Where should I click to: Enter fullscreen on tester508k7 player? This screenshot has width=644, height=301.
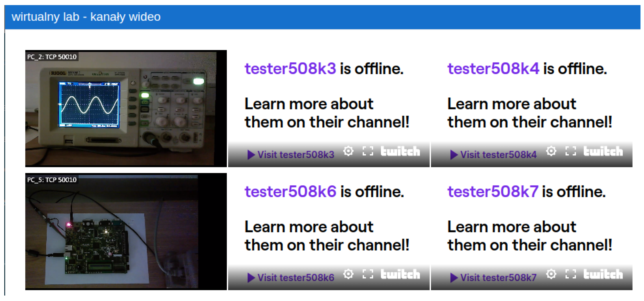point(571,274)
